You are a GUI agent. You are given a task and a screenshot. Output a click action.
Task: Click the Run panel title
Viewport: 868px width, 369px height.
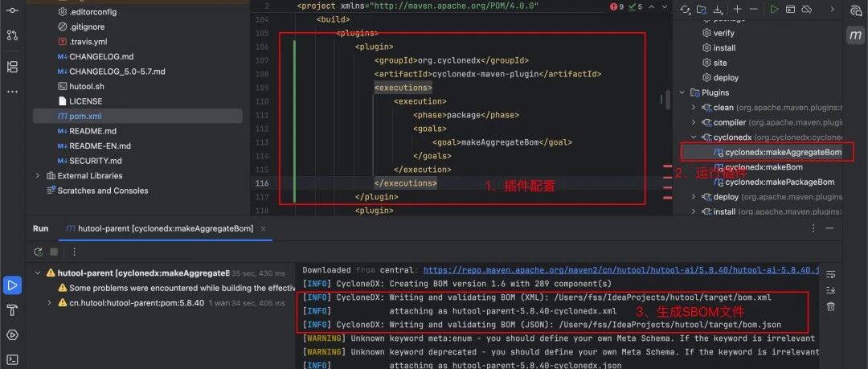pyautogui.click(x=40, y=228)
